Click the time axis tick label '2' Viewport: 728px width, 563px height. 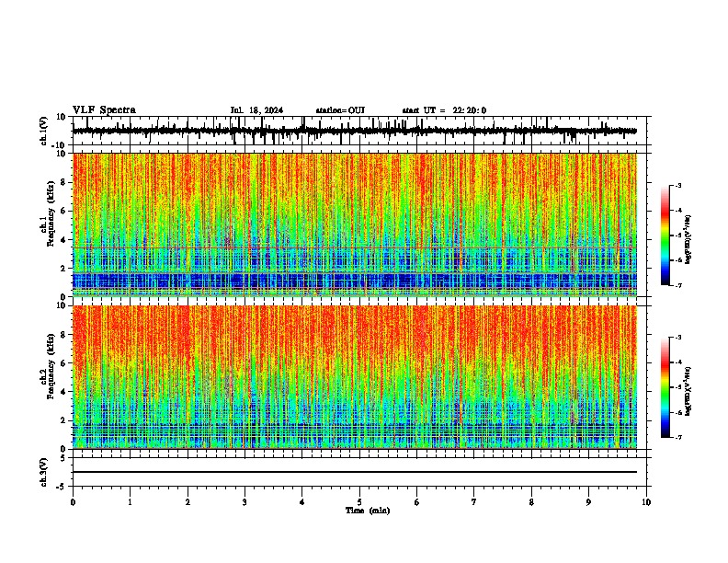(188, 502)
